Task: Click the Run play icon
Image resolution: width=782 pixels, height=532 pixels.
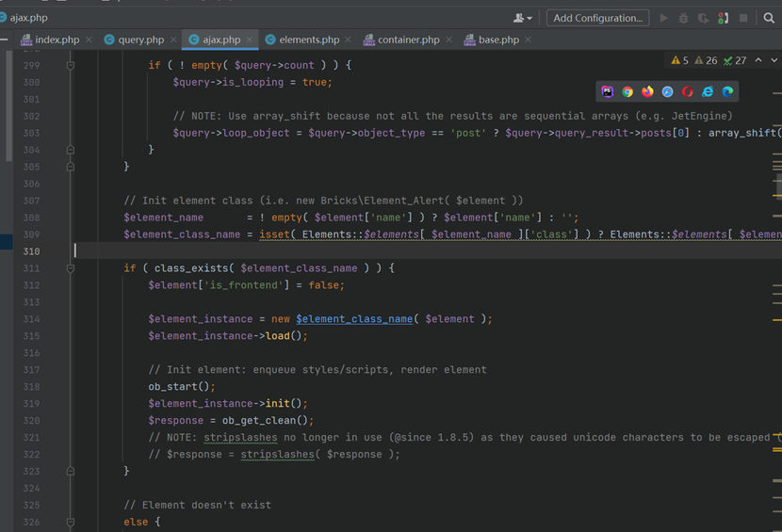Action: tap(664, 18)
